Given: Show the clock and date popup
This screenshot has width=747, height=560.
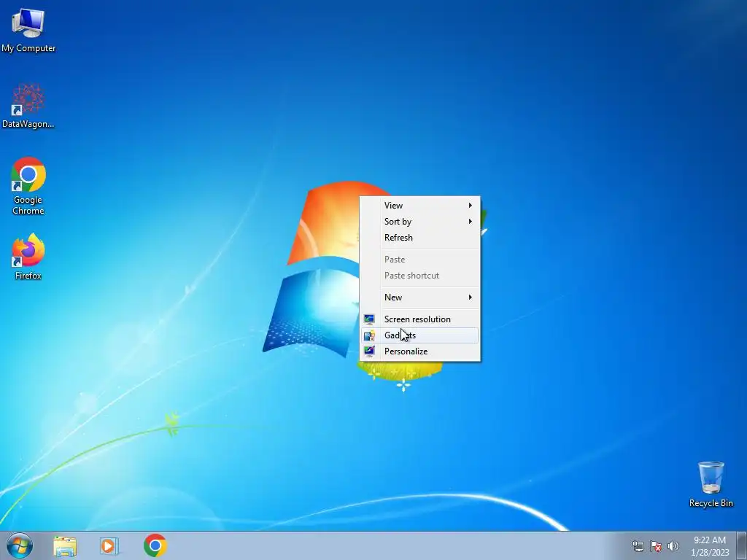Looking at the screenshot, I should pyautogui.click(x=710, y=545).
